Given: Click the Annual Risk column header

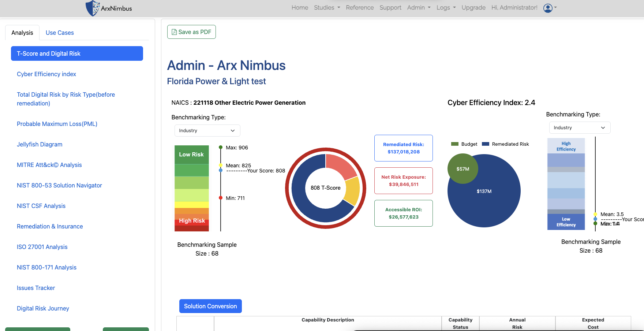Looking at the screenshot, I should [x=517, y=324].
